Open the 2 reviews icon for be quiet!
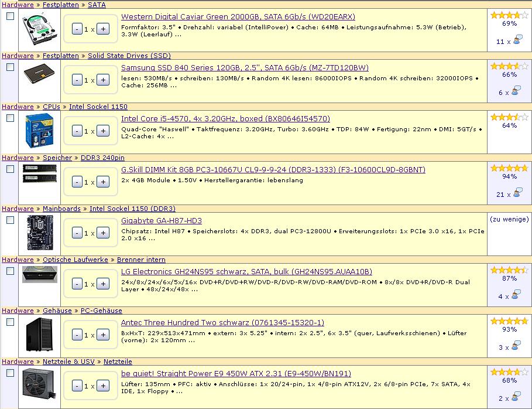The image size is (532, 409). click(516, 397)
